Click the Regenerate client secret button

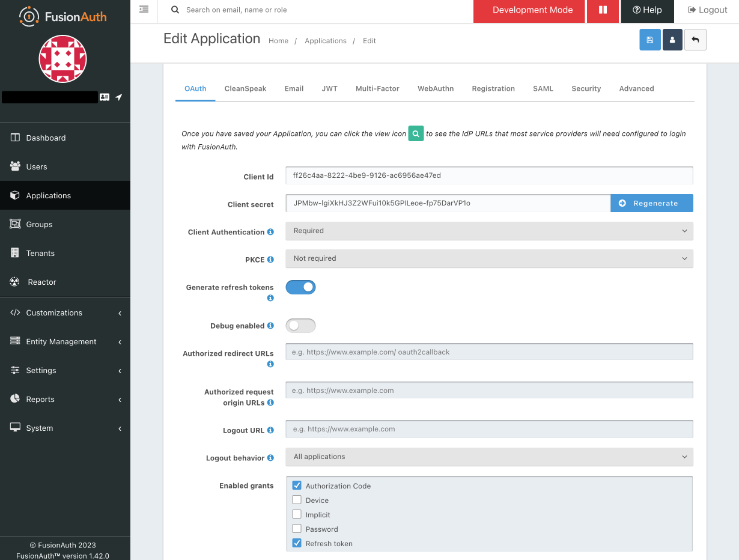point(651,203)
